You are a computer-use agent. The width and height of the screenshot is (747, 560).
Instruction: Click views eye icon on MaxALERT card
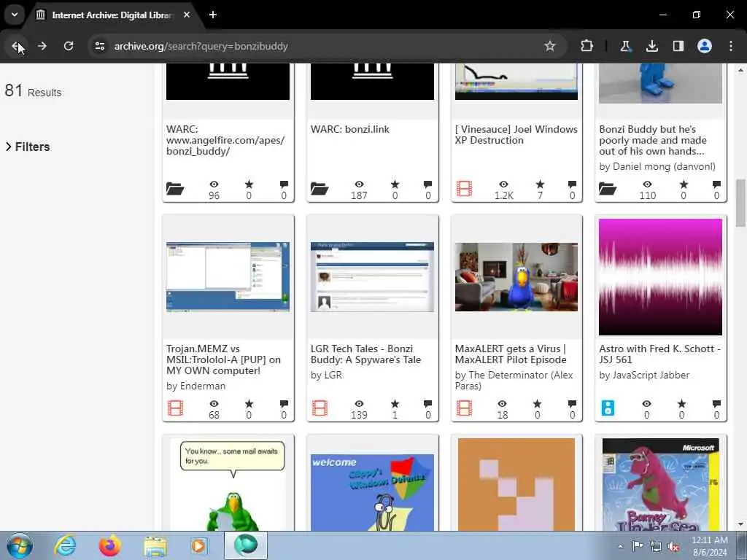click(502, 404)
